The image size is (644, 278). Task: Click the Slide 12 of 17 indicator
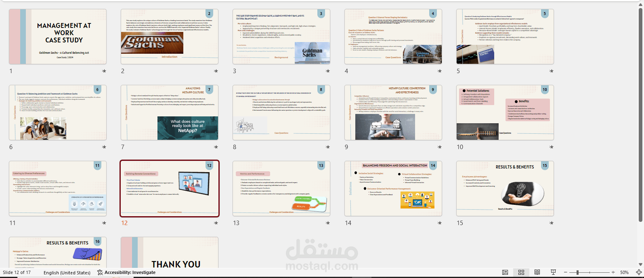17,272
